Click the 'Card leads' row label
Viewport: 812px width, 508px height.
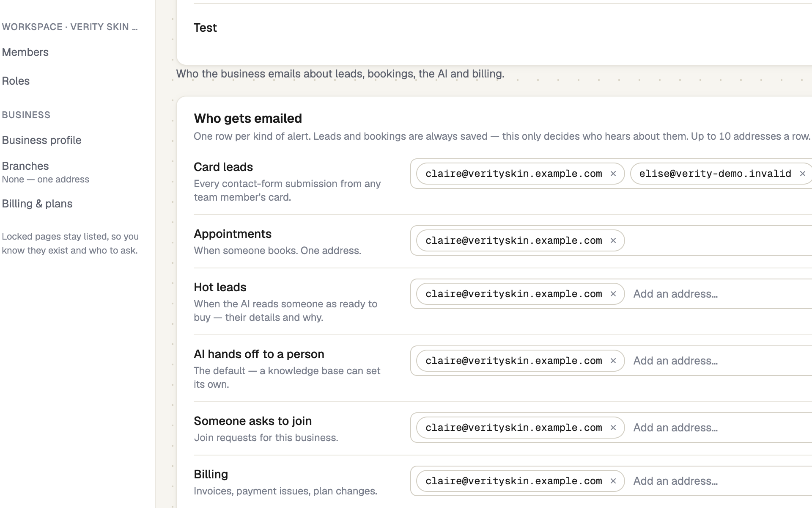coord(223,167)
